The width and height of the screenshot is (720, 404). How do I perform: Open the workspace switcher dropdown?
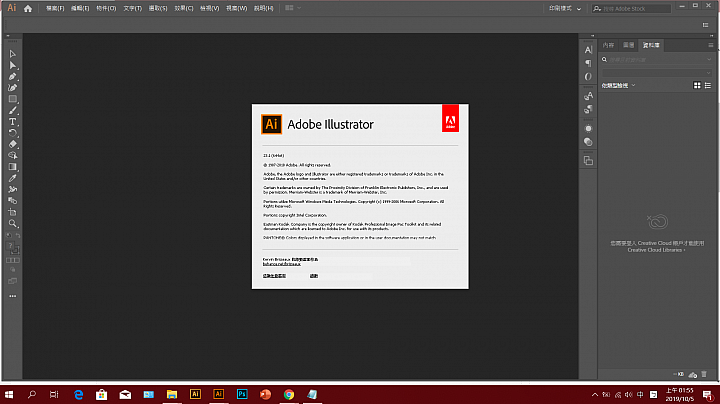click(x=565, y=8)
